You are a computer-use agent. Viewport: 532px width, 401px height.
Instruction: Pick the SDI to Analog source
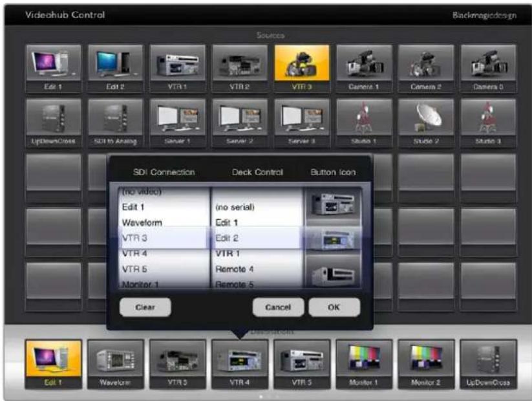point(116,123)
